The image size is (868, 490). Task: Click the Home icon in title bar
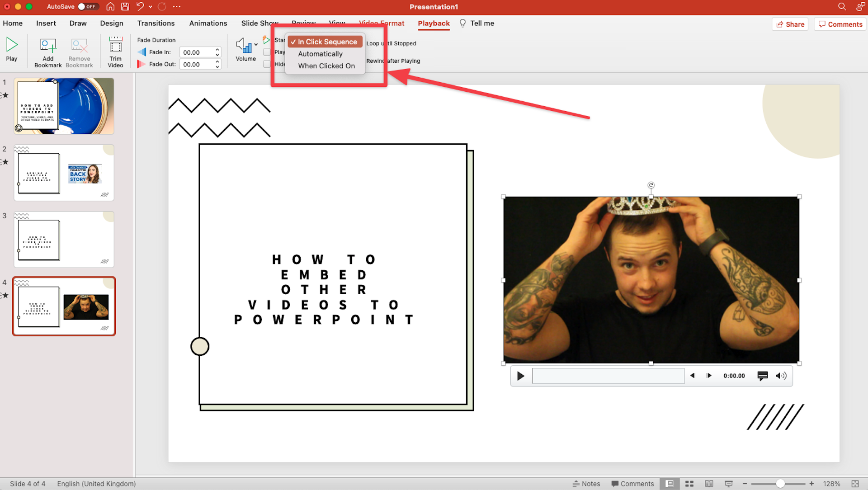point(110,7)
